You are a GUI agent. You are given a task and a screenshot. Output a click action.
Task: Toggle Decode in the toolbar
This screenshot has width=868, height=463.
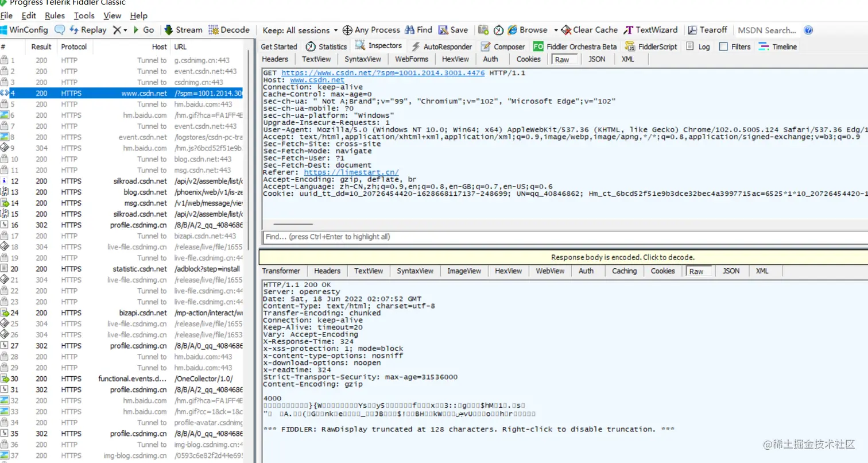pos(229,30)
